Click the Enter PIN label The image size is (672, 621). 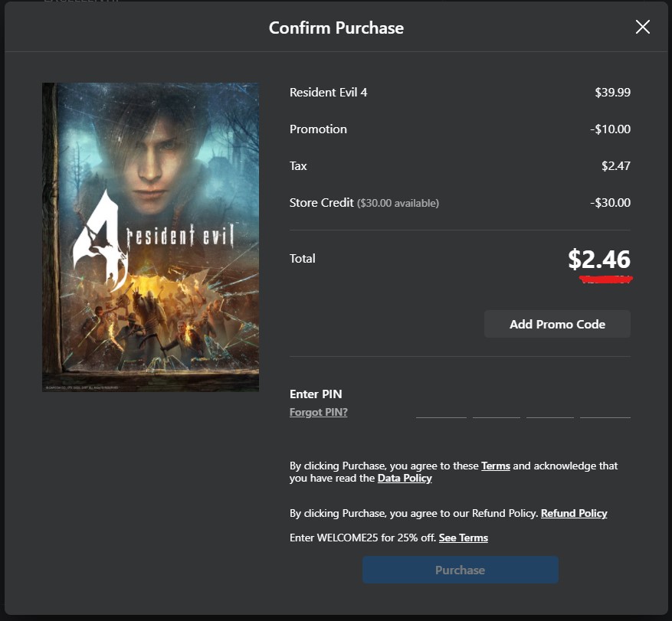pyautogui.click(x=316, y=394)
